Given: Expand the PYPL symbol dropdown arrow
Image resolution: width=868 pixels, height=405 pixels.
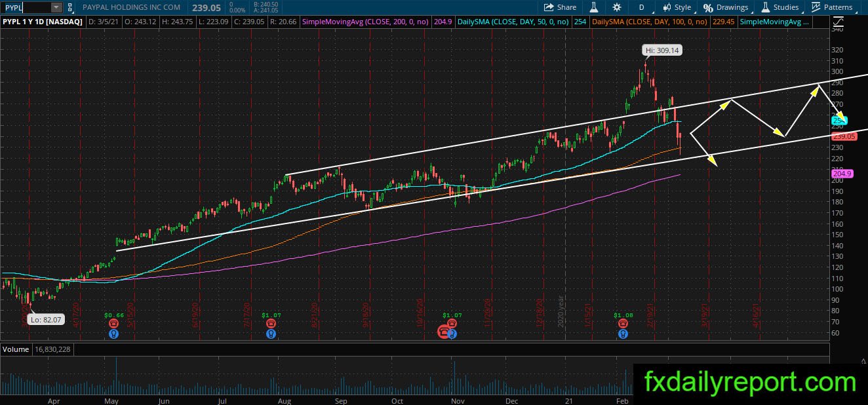Looking at the screenshot, I should pos(56,7).
